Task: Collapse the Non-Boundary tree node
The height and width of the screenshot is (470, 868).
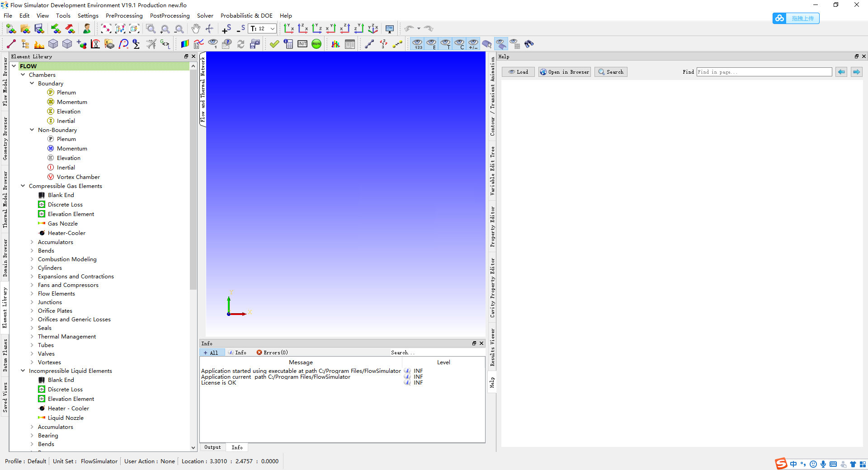Action: [32, 130]
